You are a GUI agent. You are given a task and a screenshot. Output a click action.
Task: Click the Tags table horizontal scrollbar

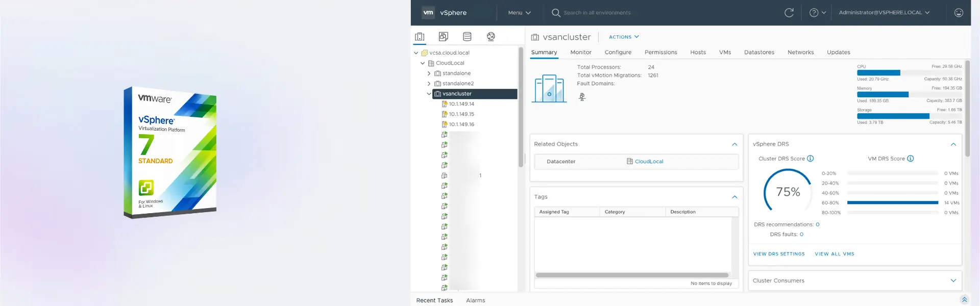tap(632, 275)
